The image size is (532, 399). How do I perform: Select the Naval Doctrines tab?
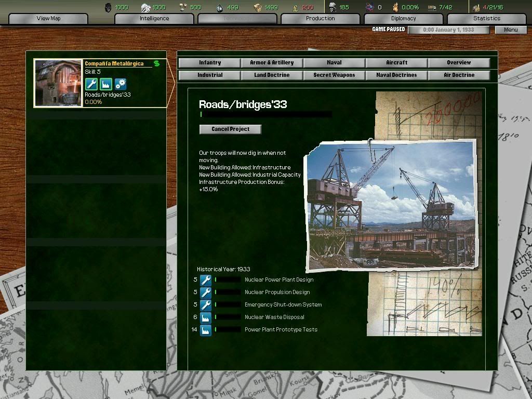396,75
